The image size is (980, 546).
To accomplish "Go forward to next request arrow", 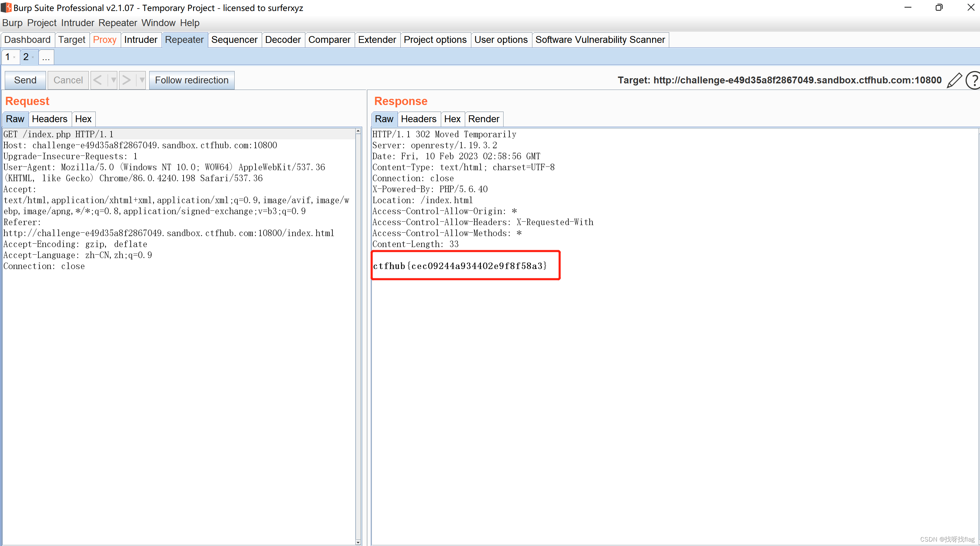I will click(x=126, y=80).
